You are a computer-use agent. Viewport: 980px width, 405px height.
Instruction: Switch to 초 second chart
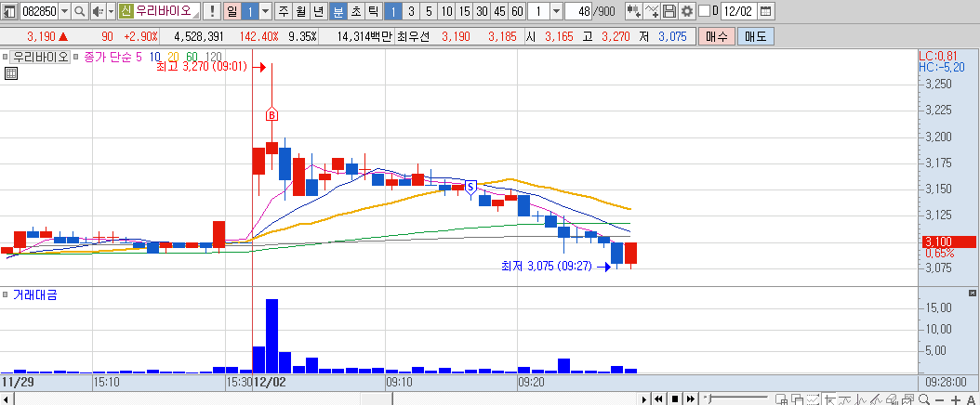point(355,11)
